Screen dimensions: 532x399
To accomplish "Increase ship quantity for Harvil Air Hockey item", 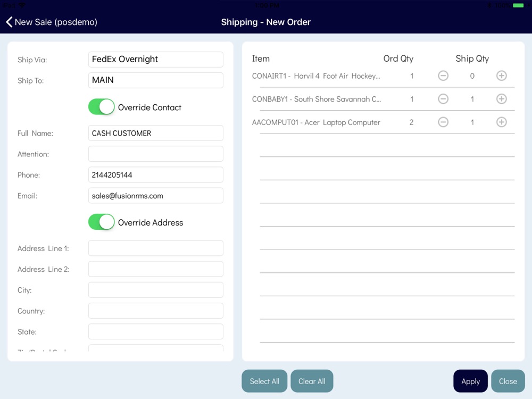I will point(501,76).
